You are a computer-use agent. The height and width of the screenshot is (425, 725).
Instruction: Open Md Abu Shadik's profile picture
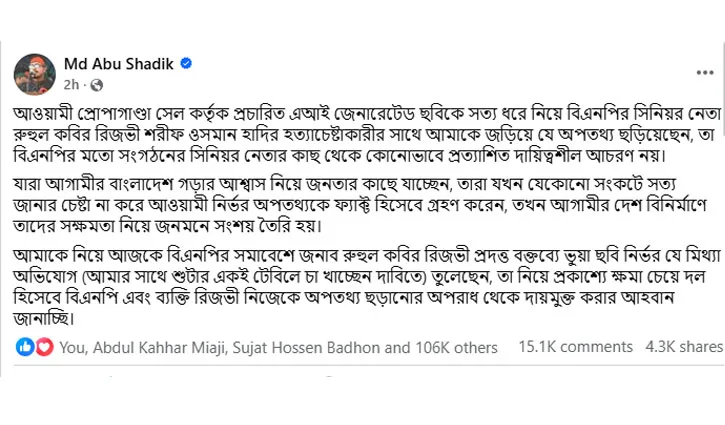click(34, 74)
